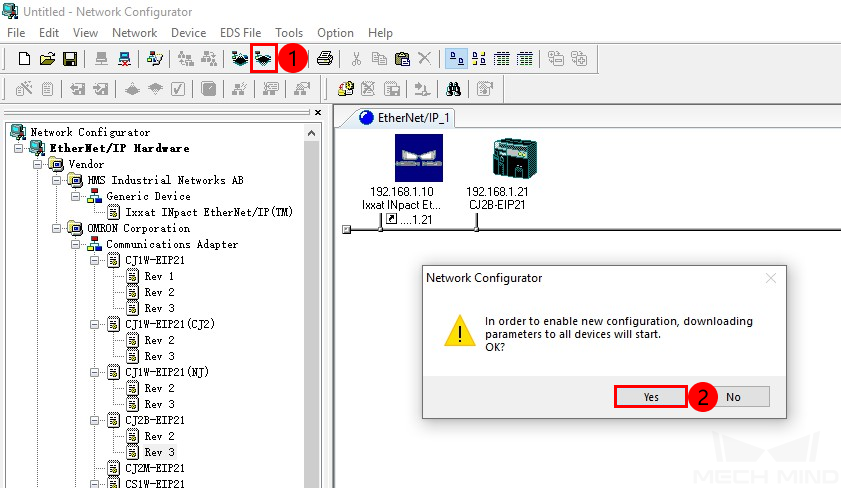The width and height of the screenshot is (841, 488).
Task: Collapse the CJ1W-EIP21(CJ2) node
Action: tap(94, 324)
